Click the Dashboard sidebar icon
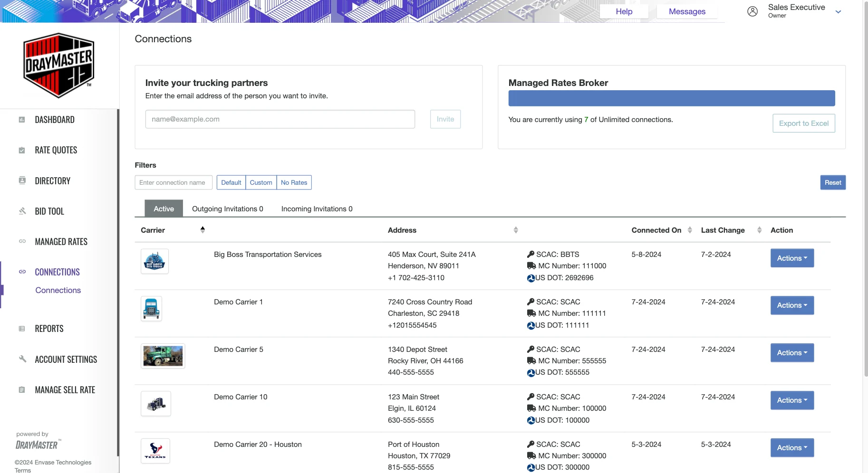Viewport: 868px width, 473px height. pos(22,120)
